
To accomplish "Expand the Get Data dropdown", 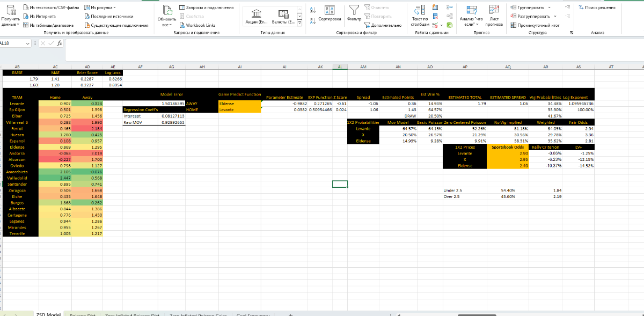I will tap(10, 18).
